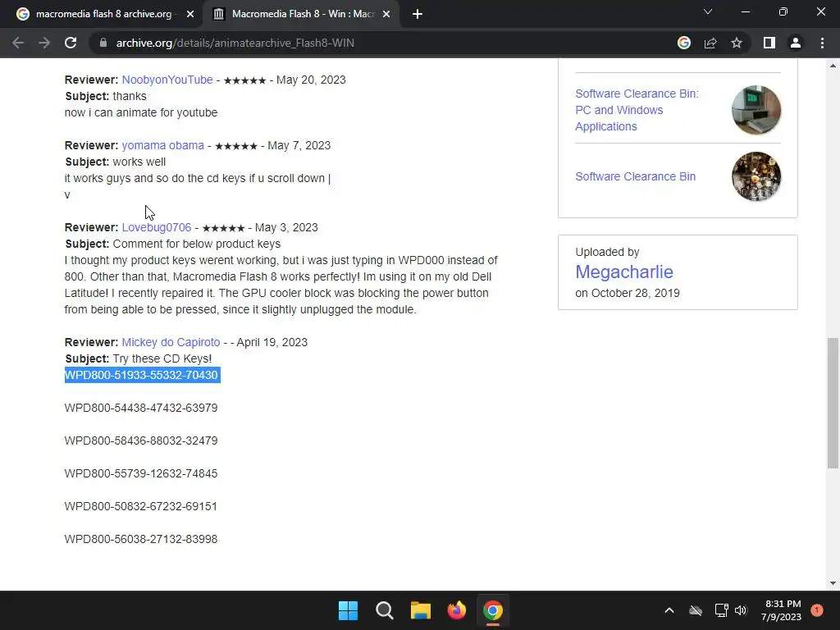
Task: Close the Macromedia Flash 8 - Win tab
Action: pyautogui.click(x=386, y=14)
